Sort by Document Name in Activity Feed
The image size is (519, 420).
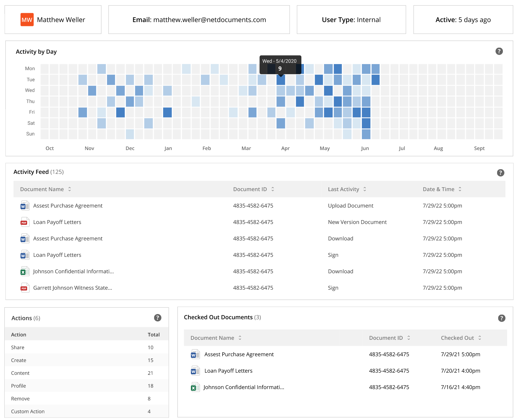70,189
